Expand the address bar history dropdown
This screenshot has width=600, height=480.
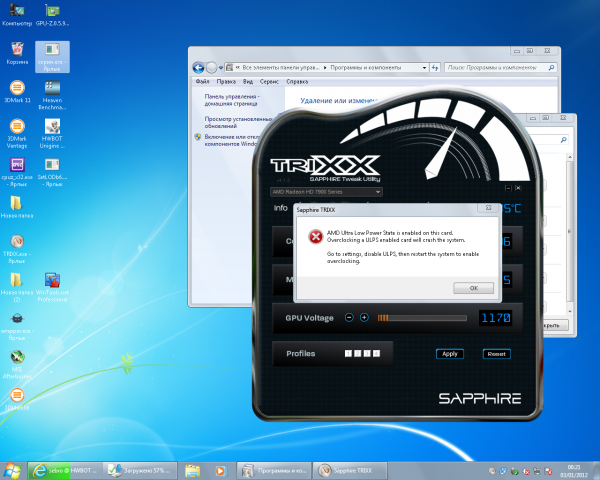424,68
